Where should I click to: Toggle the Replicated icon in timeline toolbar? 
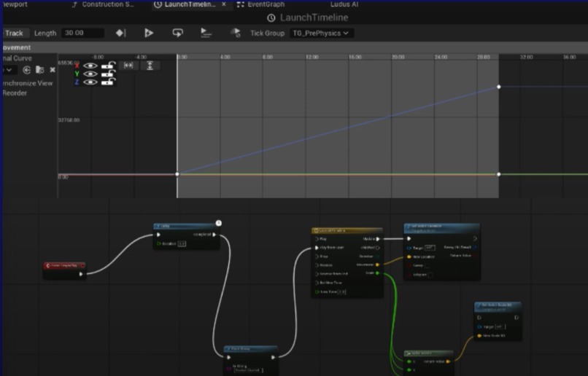tap(206, 33)
